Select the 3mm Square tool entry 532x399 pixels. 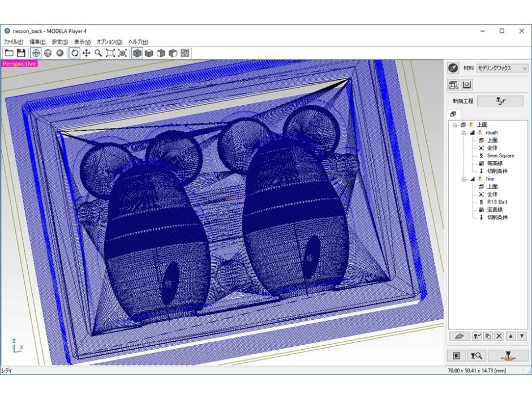[500, 156]
